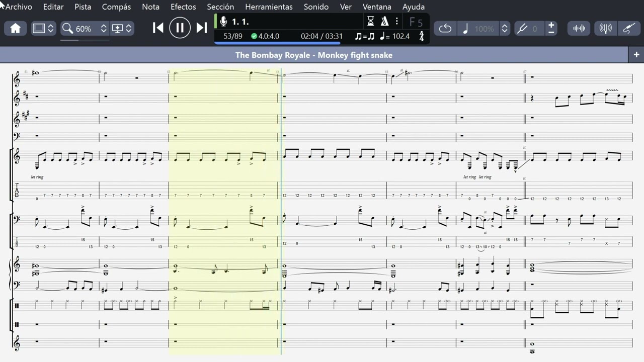Image resolution: width=644 pixels, height=362 pixels.
Task: Click the bar counter 53/89
Action: [x=233, y=36]
